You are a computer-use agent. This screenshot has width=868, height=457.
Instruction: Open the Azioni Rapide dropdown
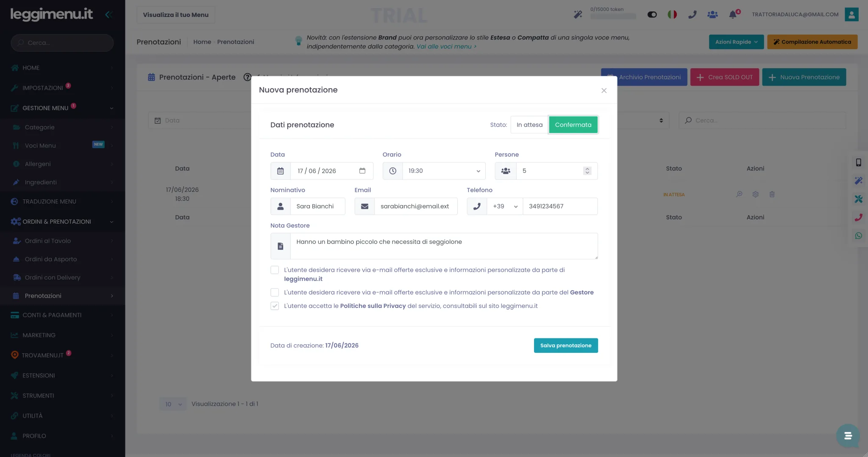click(x=736, y=42)
